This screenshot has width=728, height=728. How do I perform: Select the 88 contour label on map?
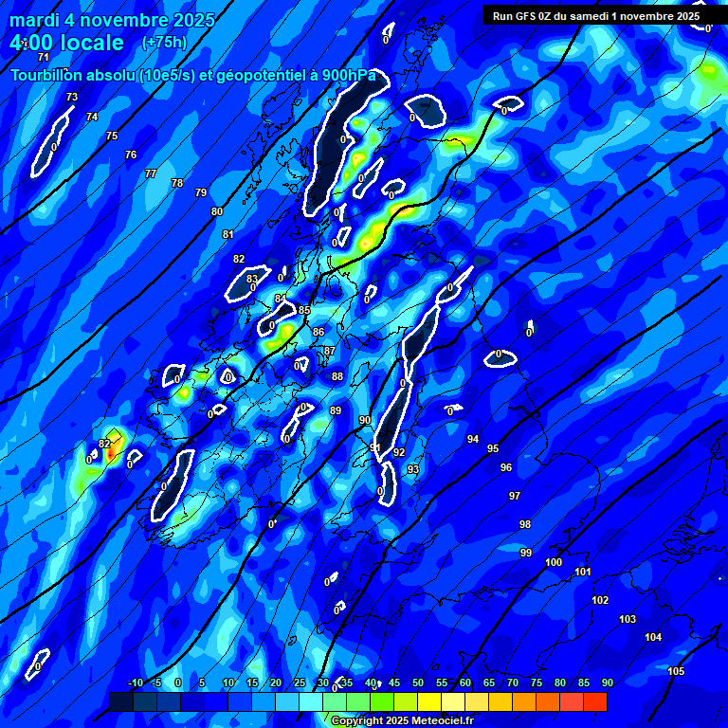[337, 376]
